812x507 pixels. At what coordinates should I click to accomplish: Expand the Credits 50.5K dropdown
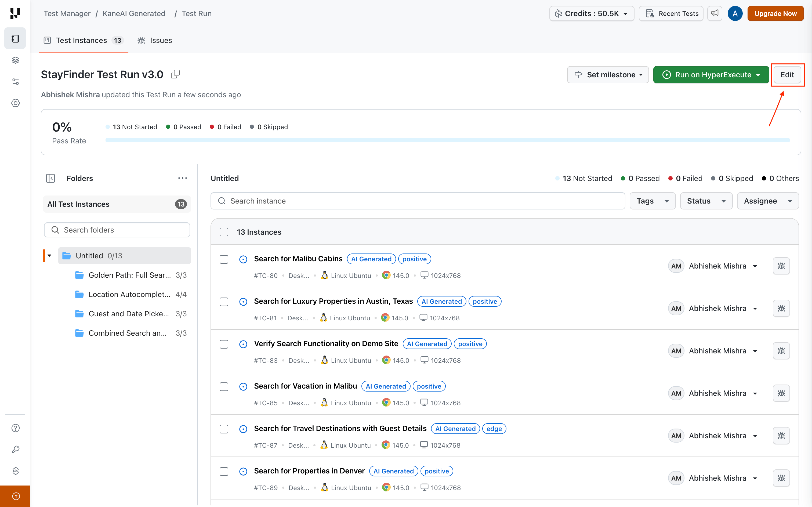(x=591, y=13)
